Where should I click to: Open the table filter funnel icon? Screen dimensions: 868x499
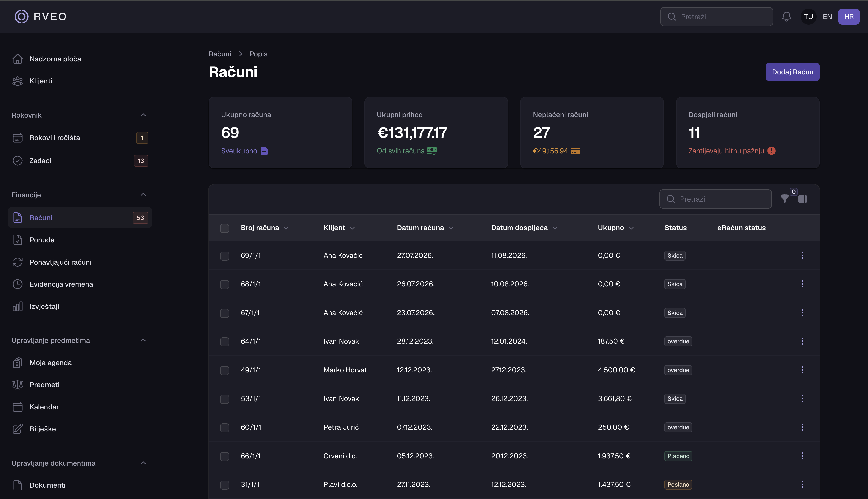click(x=784, y=199)
